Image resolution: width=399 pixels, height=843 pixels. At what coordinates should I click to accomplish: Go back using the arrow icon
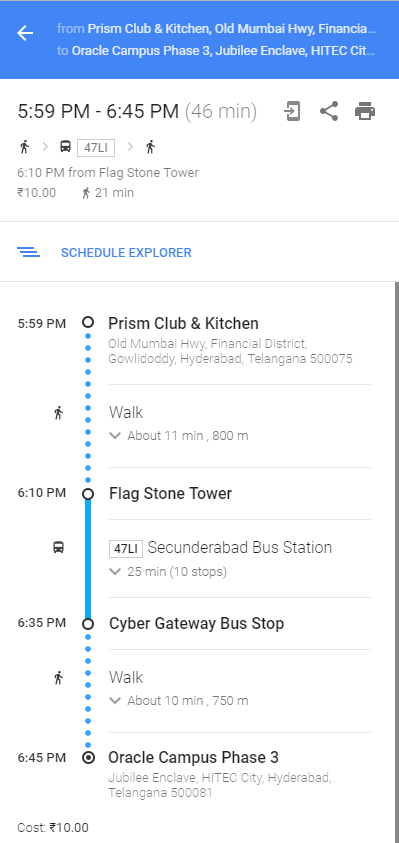[25, 33]
